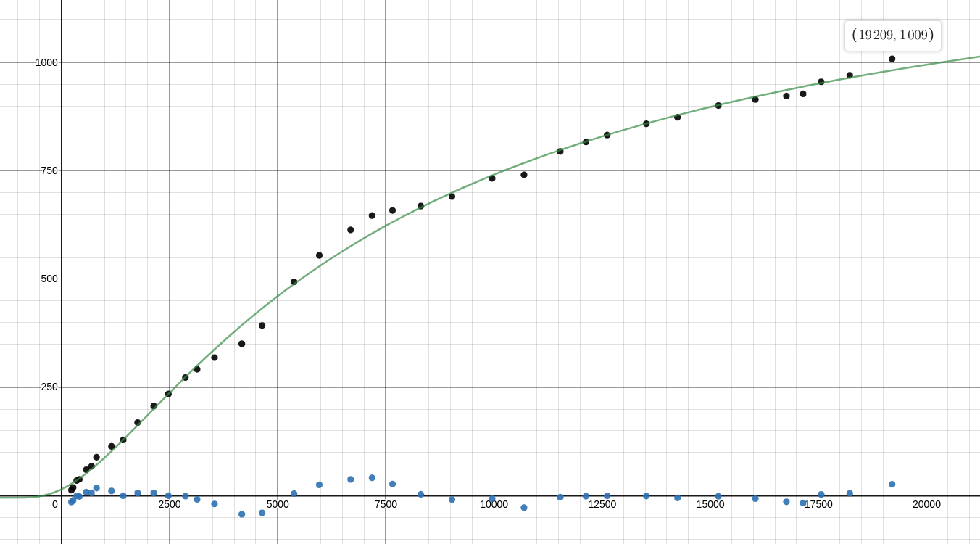Click the origin label 0
980x544 pixels.
tap(55, 504)
